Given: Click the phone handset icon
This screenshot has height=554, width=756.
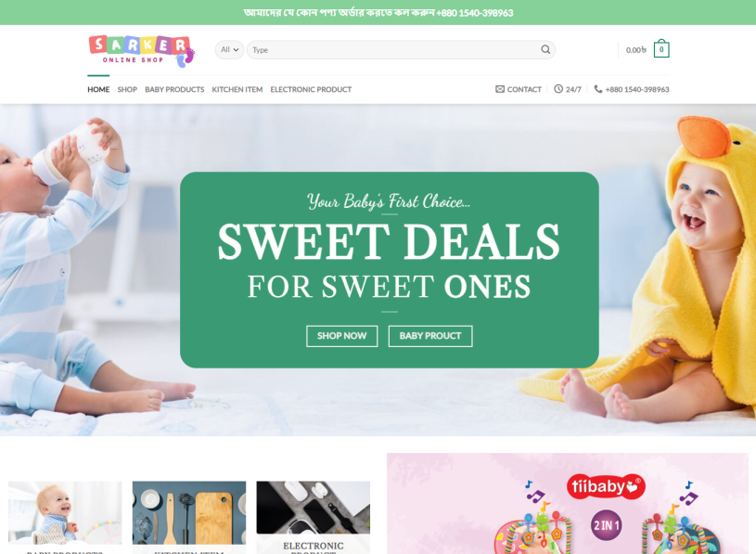Looking at the screenshot, I should 598,89.
